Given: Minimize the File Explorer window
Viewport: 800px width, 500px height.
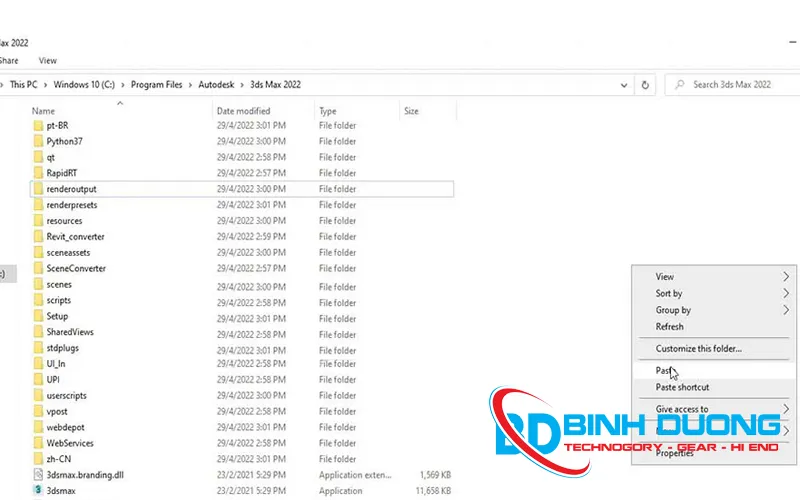Looking at the screenshot, I should coord(792,42).
